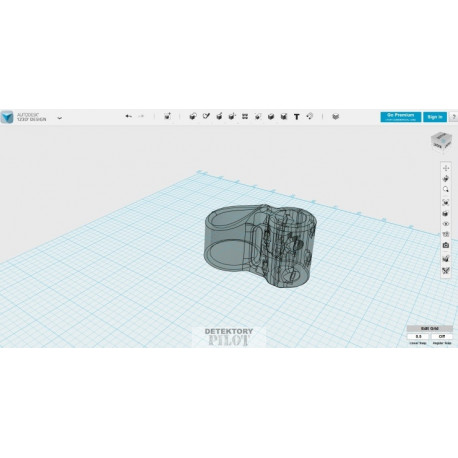Select the Orbit navigation tool

click(x=446, y=179)
